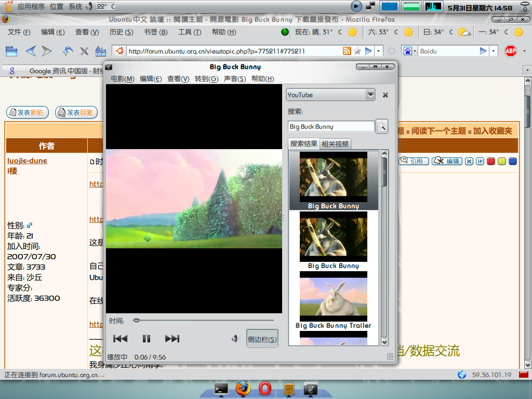Image resolution: width=532 pixels, height=399 pixels.
Task: Open luojie-dune author profile link
Action: tap(27, 161)
